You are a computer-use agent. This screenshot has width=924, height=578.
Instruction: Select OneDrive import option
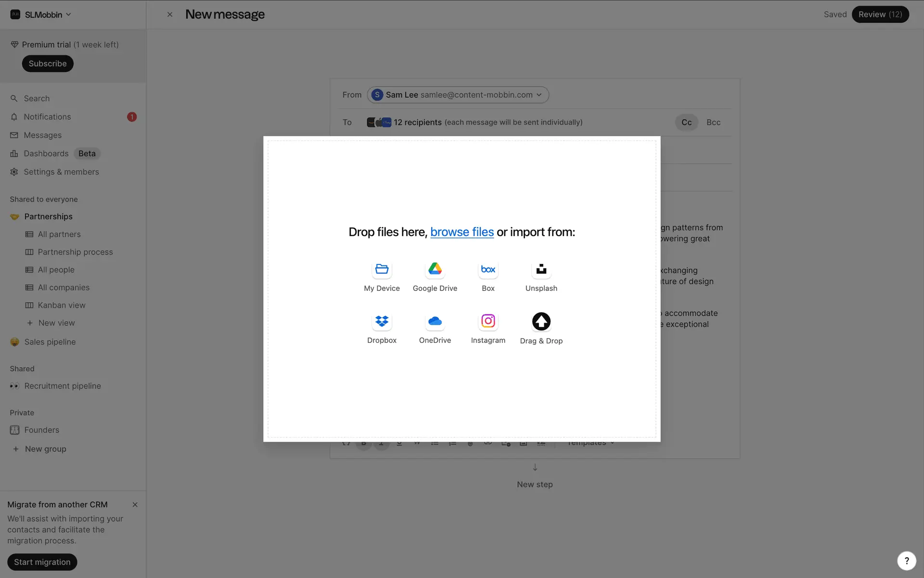click(435, 321)
